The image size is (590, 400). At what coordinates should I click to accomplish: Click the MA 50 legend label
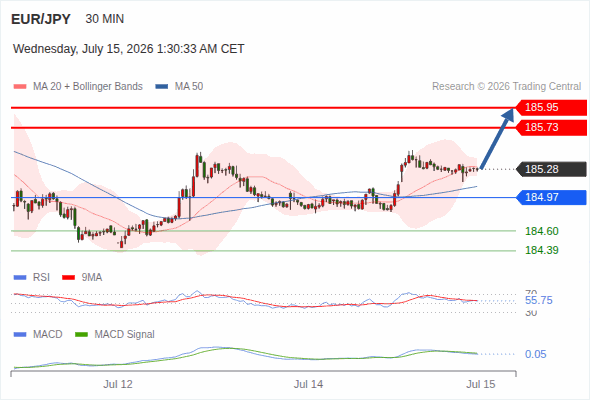(189, 87)
